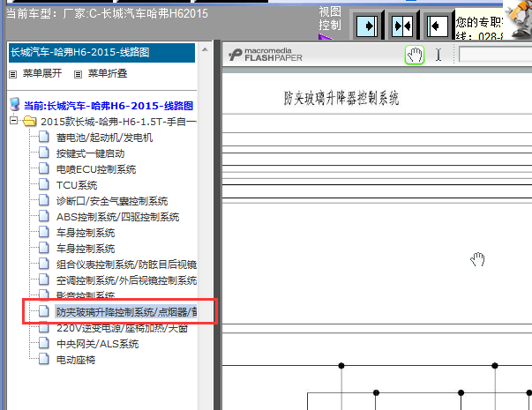Click the expand-right view control arrow button
The height and width of the screenshot is (410, 532).
coord(367,26)
